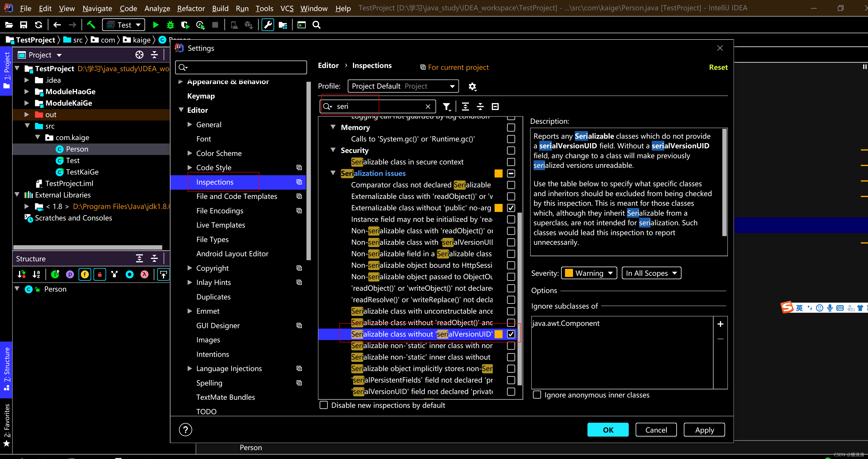Image resolution: width=868 pixels, height=459 pixels.
Task: Open the 'In All Scopes' dropdown
Action: pyautogui.click(x=651, y=273)
